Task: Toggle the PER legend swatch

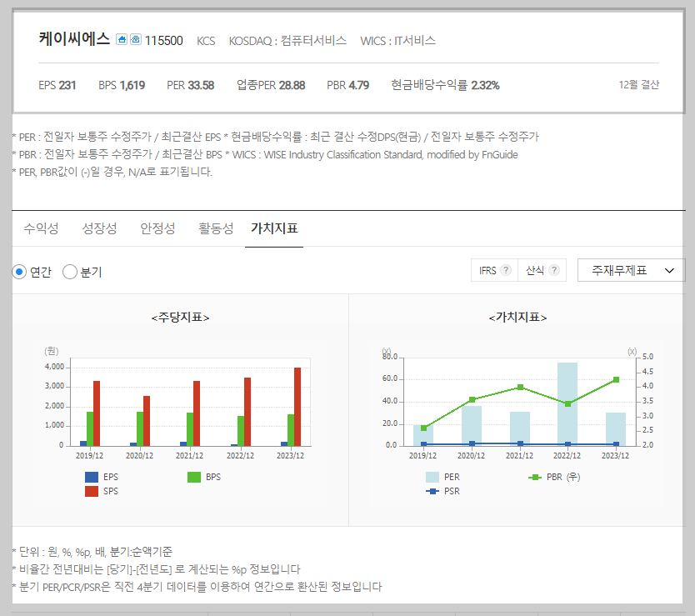Action: 432,477
